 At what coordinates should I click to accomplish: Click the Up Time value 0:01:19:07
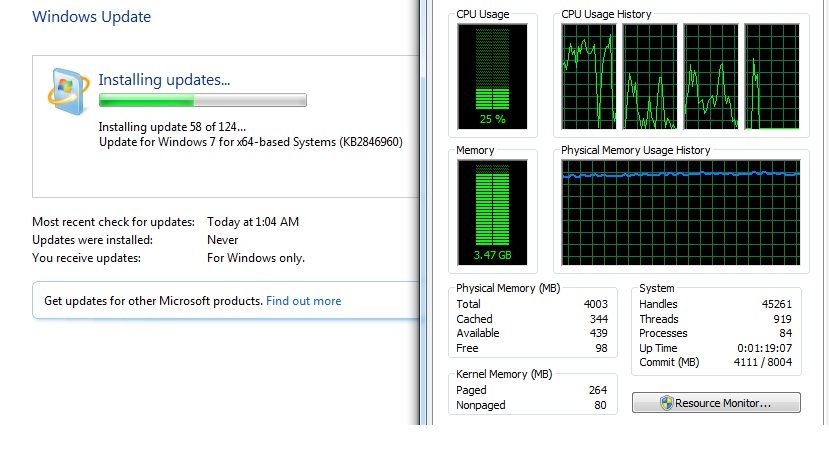[x=764, y=348]
